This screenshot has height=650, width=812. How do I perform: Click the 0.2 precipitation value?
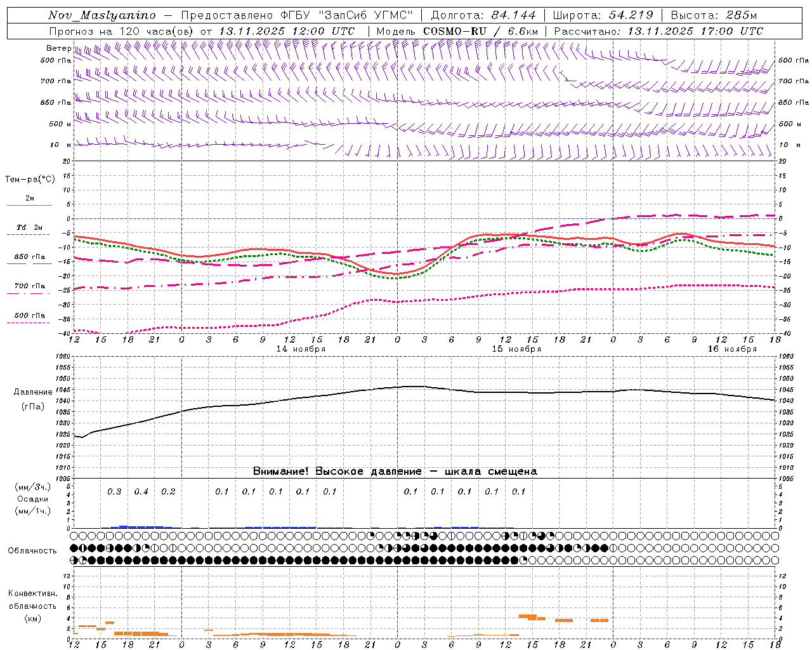pyautogui.click(x=168, y=491)
